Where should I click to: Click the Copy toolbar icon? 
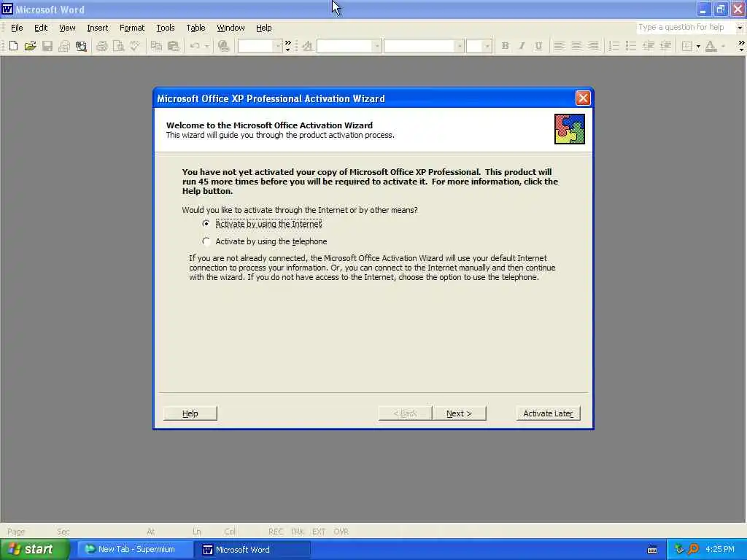point(156,46)
